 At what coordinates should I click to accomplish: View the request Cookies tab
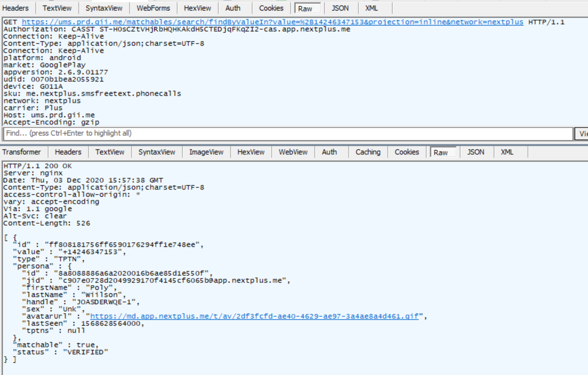point(271,8)
